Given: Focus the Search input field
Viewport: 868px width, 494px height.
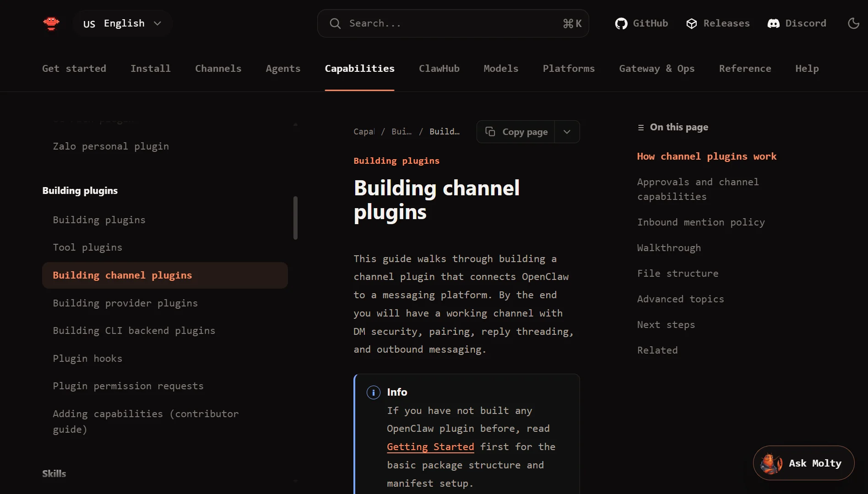Looking at the screenshot, I should click(453, 23).
